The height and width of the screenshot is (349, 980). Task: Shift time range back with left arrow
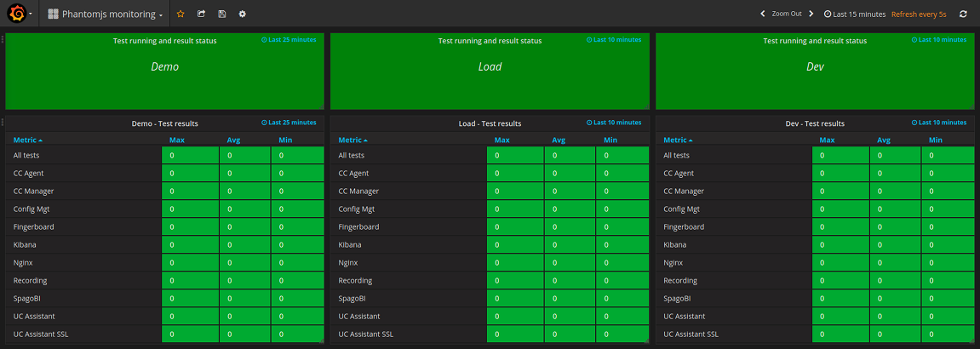(x=763, y=14)
